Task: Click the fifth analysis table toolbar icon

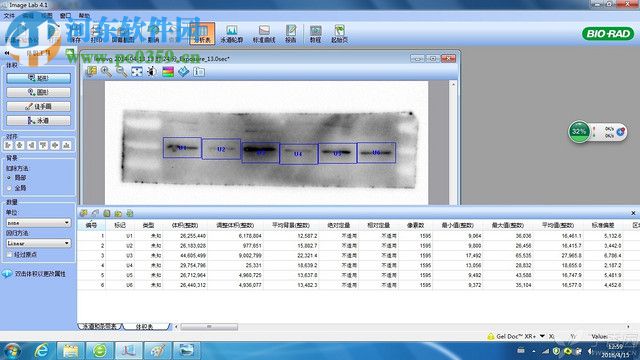Action: (130, 213)
